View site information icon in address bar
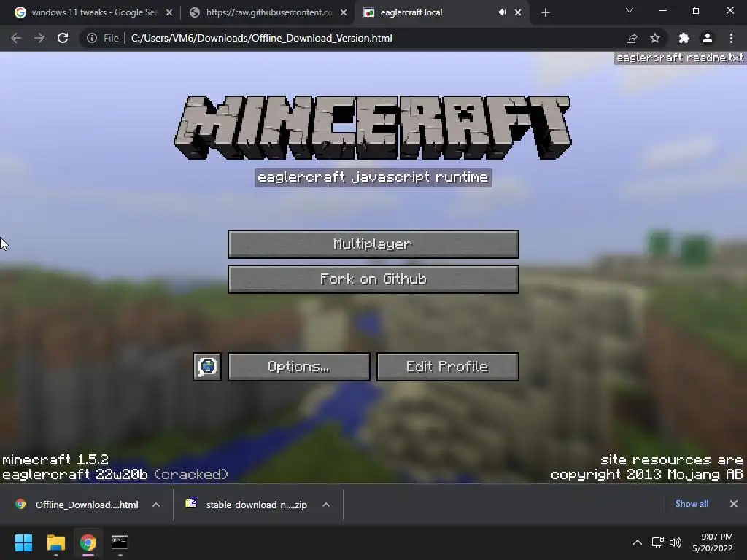The height and width of the screenshot is (560, 747). pos(92,38)
